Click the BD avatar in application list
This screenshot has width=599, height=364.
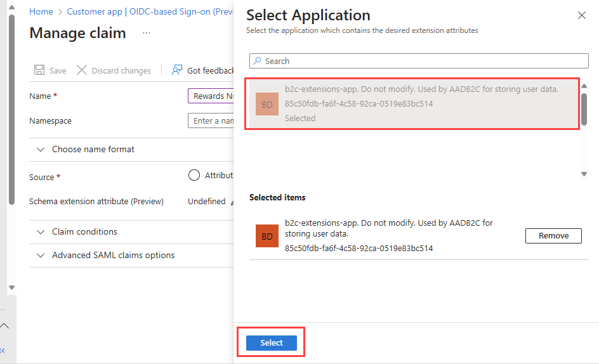pyautogui.click(x=267, y=104)
